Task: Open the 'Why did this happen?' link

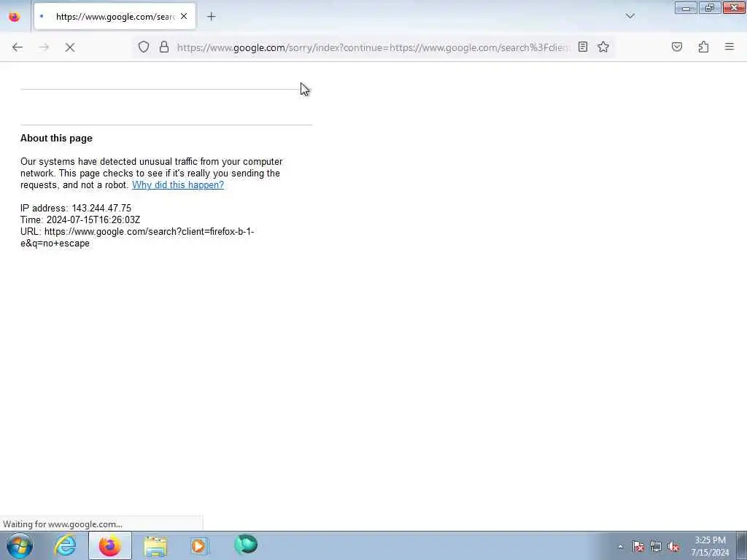Action: click(x=178, y=184)
